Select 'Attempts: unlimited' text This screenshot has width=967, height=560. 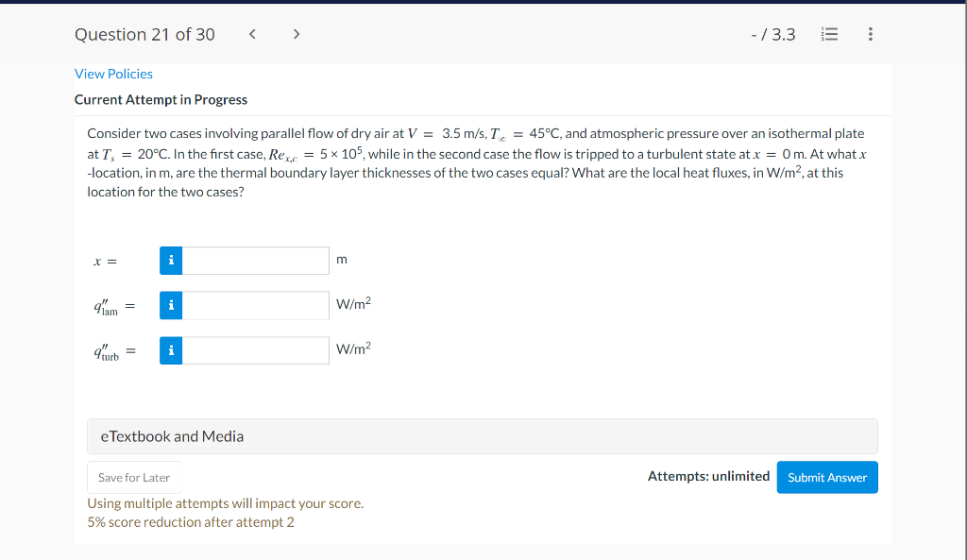[x=708, y=476]
